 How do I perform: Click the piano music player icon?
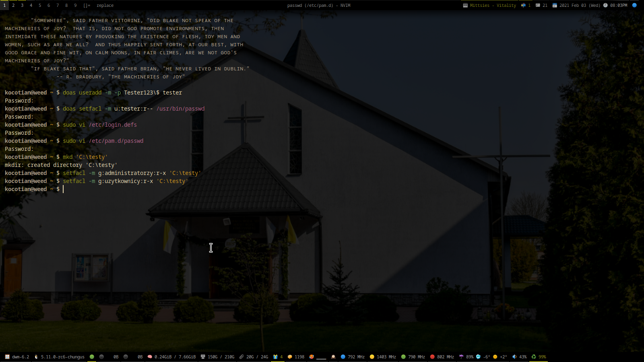coord(465,5)
